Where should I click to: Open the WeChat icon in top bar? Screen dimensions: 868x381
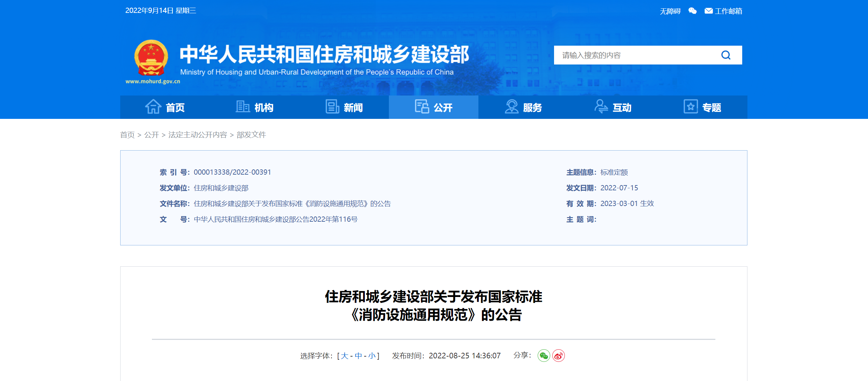pyautogui.click(x=692, y=11)
